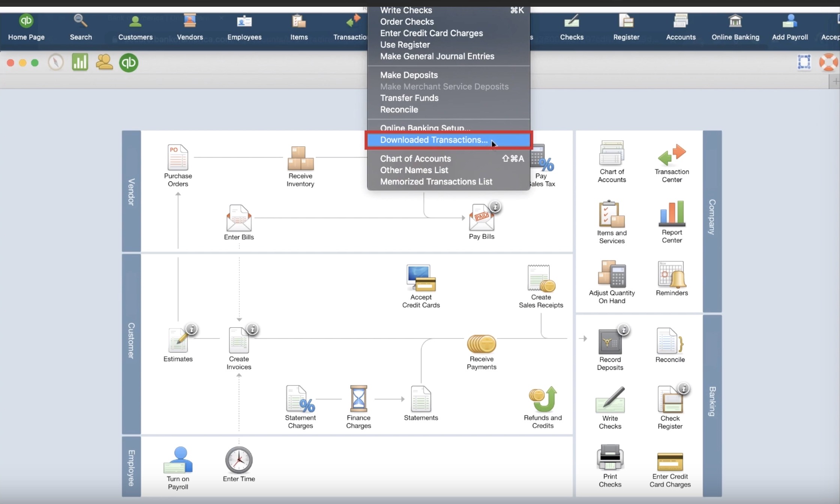
Task: Open Create Sales Receipts icon
Action: coord(541,278)
